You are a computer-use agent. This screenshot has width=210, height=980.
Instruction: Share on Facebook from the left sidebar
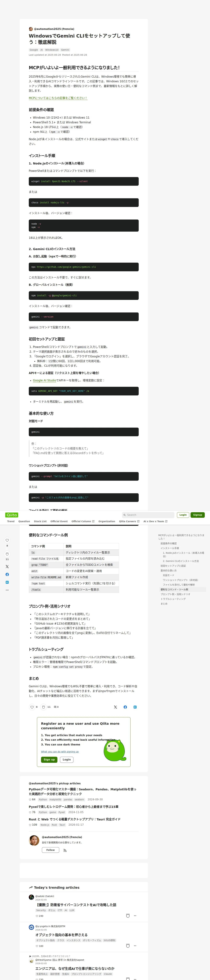(x=7, y=574)
